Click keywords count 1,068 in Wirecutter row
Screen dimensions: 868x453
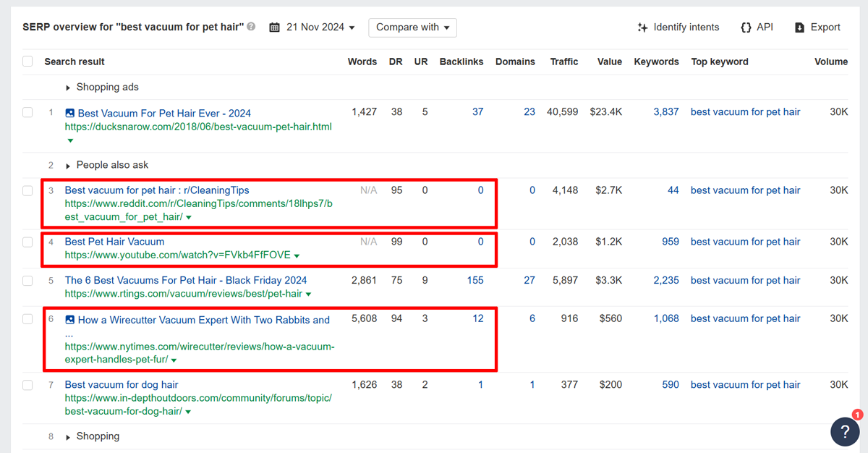(x=666, y=318)
